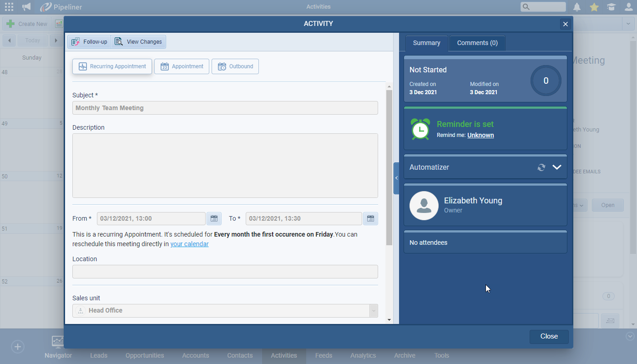Open the 'your calendar' link
Screen dimensions: 637x364
189,244
